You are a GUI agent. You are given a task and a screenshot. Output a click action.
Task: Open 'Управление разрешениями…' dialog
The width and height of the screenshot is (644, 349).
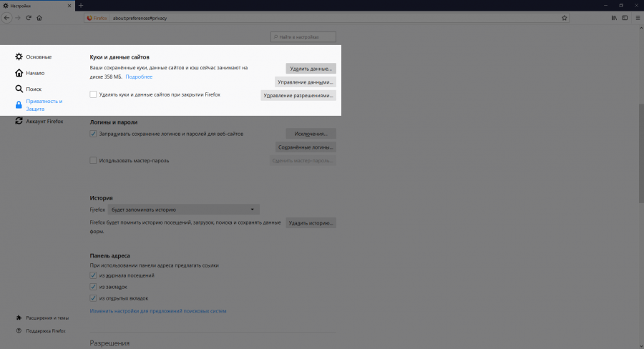[x=298, y=95]
